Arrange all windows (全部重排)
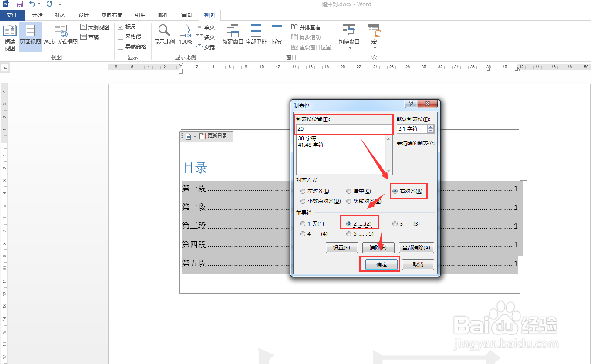Screen dimensions: 591x364 [256, 35]
